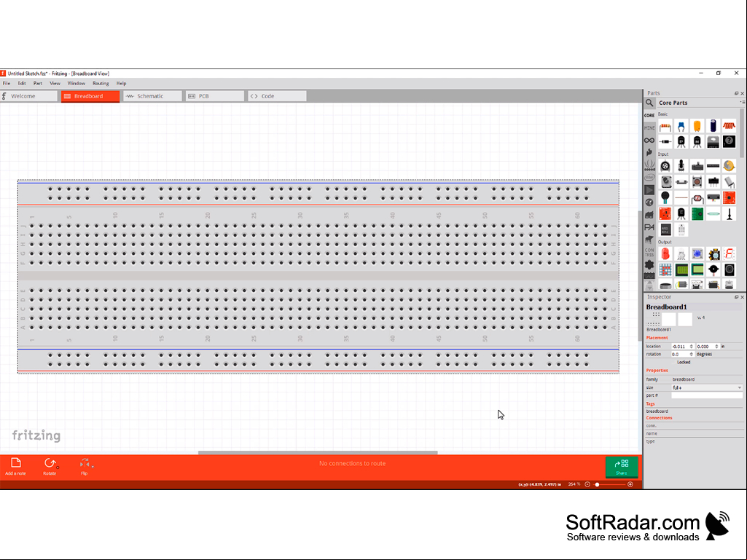This screenshot has height=560, width=747.
Task: Toggle the Locked checkbox in Inspector
Action: (x=674, y=363)
